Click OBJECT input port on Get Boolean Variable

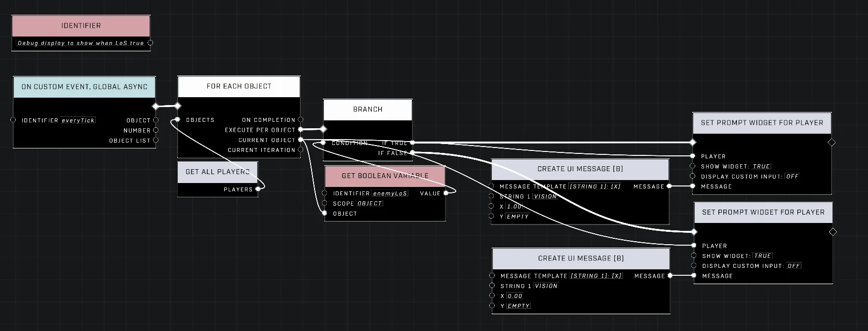[x=324, y=213]
